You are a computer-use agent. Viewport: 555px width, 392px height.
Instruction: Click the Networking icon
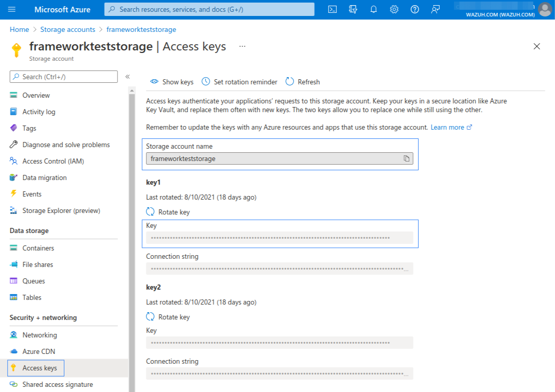[13, 335]
